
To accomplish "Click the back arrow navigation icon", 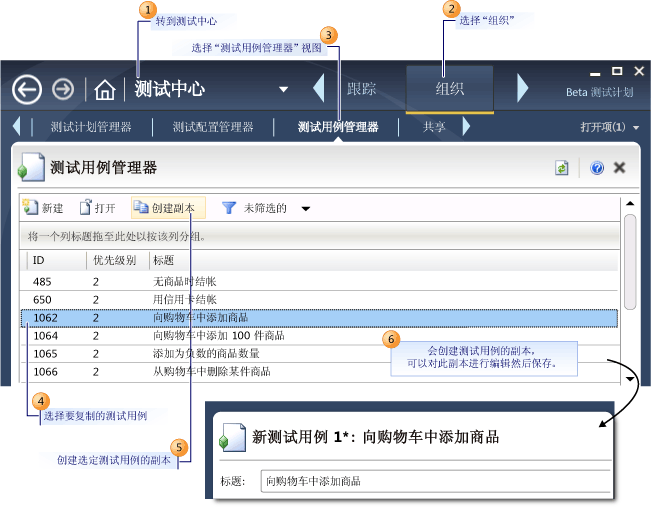I will tap(26, 89).
